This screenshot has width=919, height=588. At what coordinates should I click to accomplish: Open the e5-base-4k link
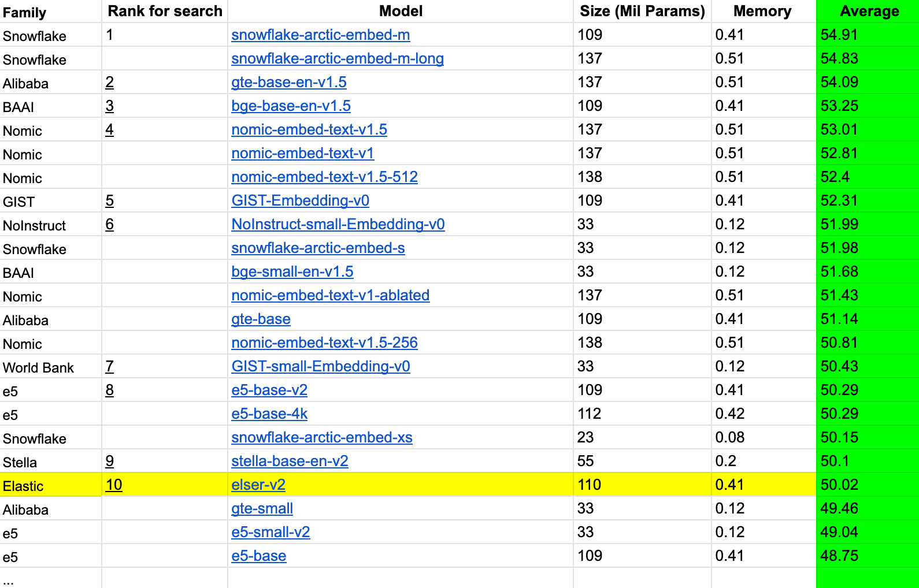269,414
